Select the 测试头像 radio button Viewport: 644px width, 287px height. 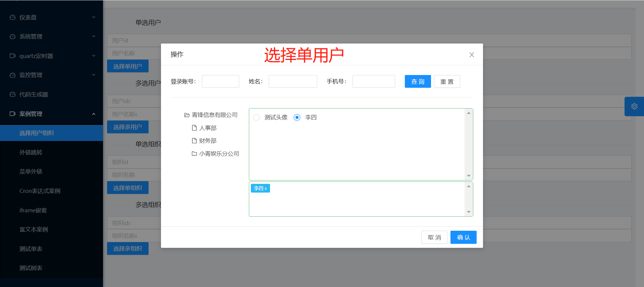click(x=257, y=118)
